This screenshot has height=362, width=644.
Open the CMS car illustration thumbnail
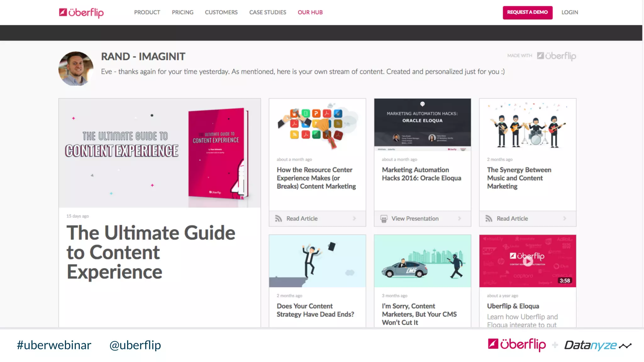422,261
